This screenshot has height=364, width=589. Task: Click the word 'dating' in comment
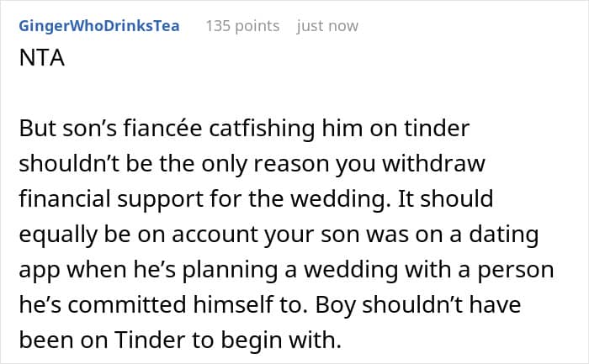point(504,235)
